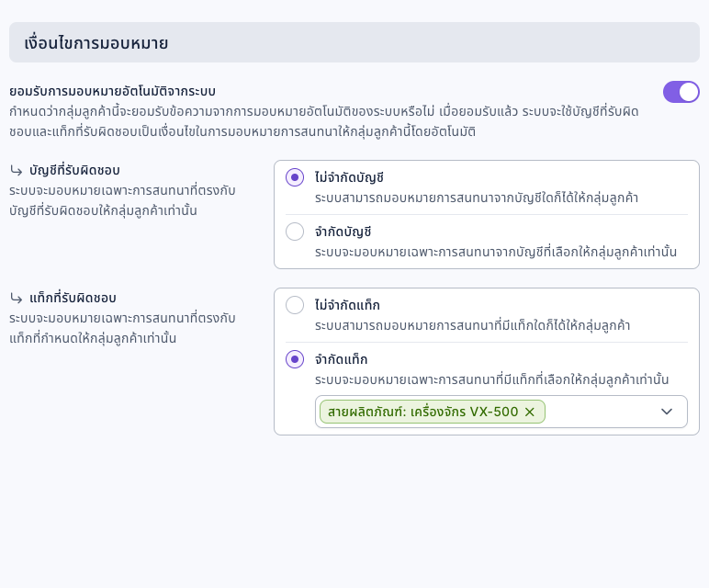
Task: Toggle the ยอมรับการมอบหมายอัตโนมัติจากระบบ switch
Action: click(x=681, y=92)
